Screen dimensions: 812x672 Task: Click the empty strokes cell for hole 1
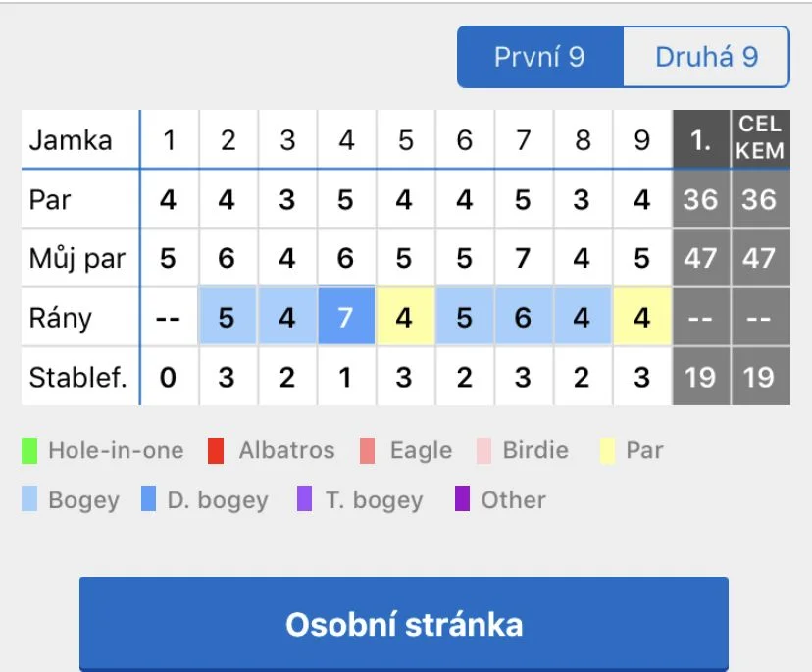(x=169, y=317)
